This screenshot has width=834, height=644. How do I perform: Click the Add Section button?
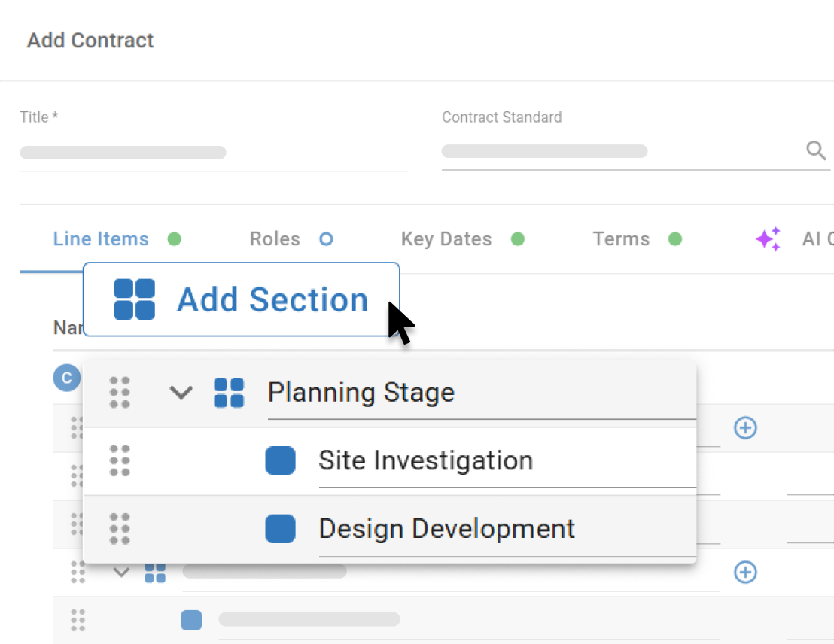coord(241,299)
